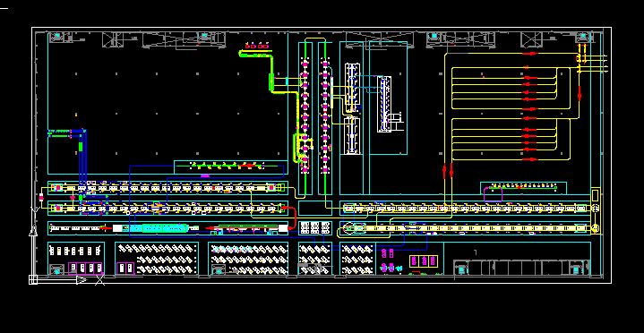The height and width of the screenshot is (333, 644).
Task: Pick the white square at right end of third row
Action: tap(283, 228)
